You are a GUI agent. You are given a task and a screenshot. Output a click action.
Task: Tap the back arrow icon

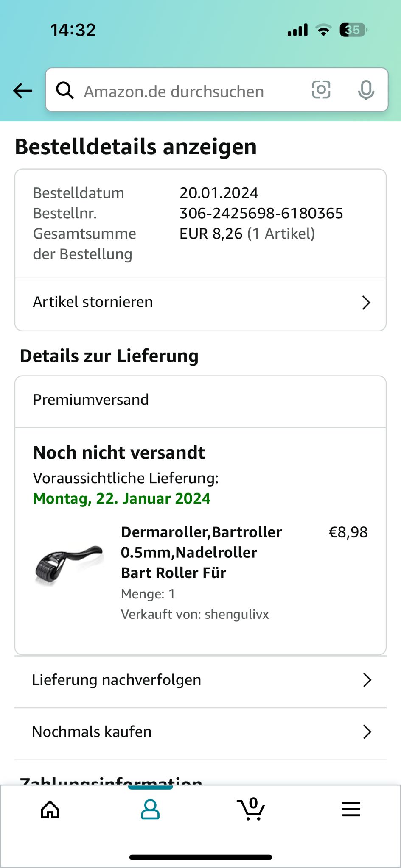click(22, 90)
